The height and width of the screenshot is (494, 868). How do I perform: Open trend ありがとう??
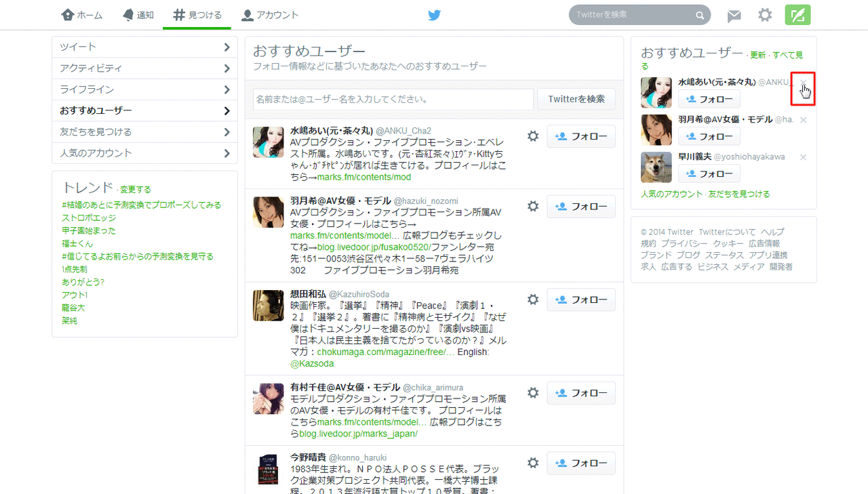[x=83, y=283]
